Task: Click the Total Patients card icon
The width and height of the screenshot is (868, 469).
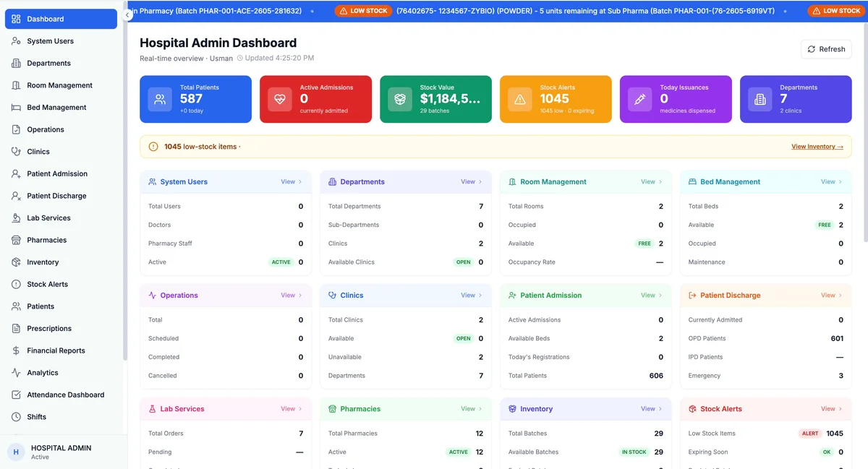Action: pos(160,99)
